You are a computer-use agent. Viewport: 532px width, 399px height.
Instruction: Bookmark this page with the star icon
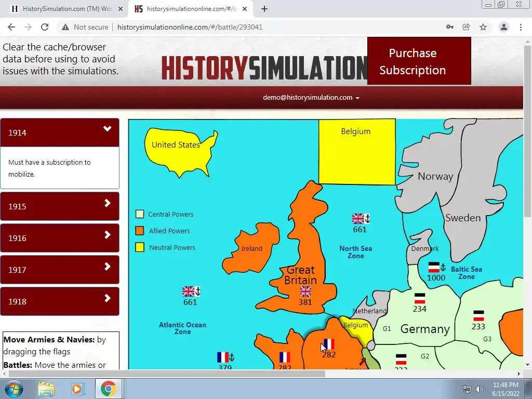pos(483,27)
